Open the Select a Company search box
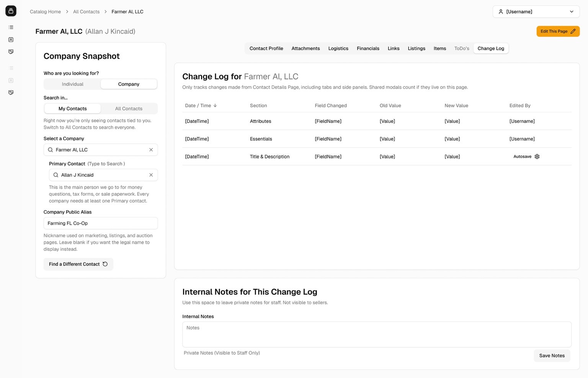The height and width of the screenshot is (378, 588). [x=100, y=150]
